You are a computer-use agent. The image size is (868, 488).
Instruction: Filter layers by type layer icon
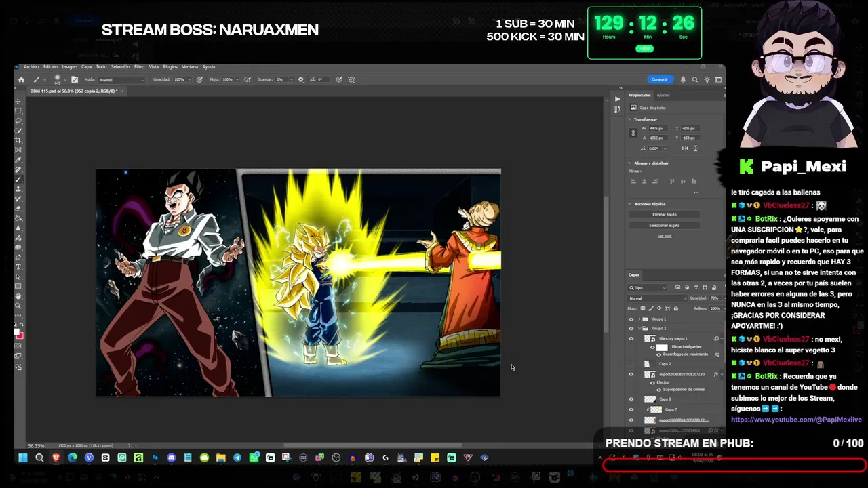click(696, 287)
